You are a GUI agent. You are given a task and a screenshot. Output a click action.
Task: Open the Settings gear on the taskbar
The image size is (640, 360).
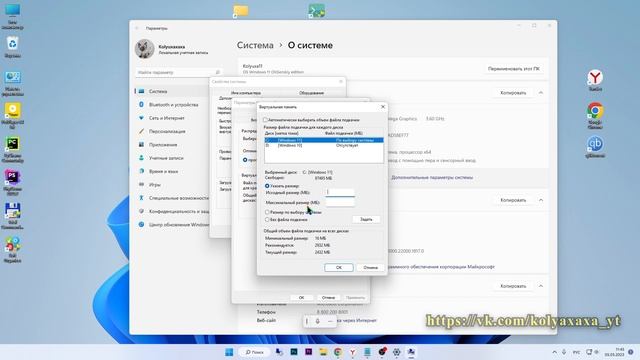pyautogui.click(x=396, y=352)
